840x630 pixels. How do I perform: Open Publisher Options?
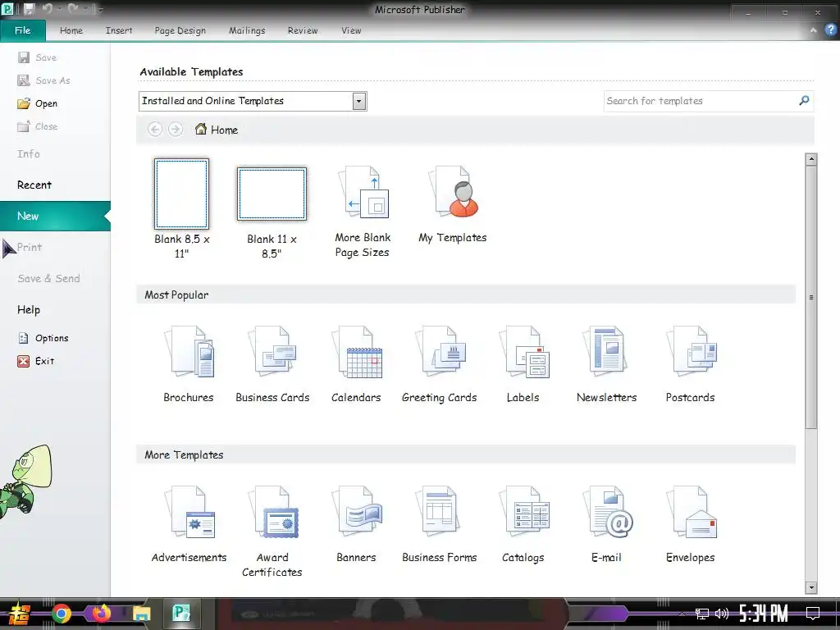tap(43, 338)
